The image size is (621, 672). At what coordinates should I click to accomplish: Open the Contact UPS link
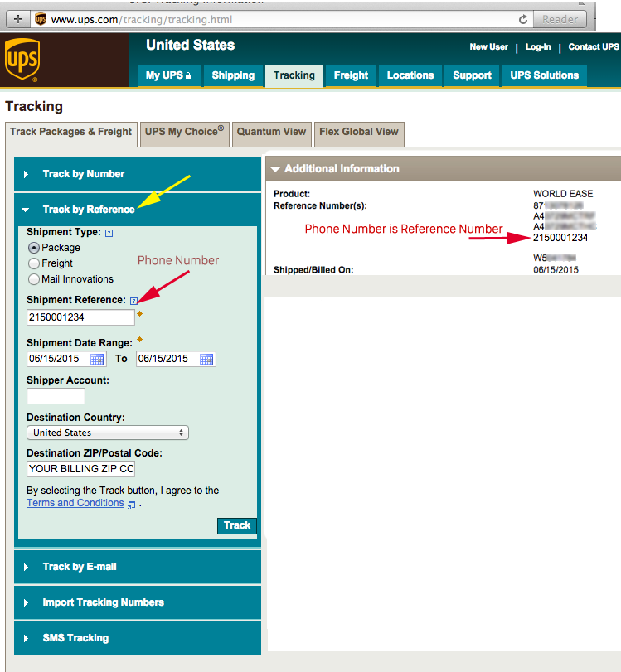(594, 46)
